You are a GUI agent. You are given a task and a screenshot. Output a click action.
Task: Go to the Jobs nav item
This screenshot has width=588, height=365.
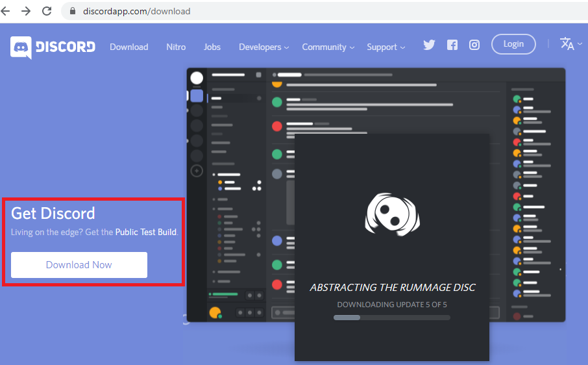coord(212,47)
